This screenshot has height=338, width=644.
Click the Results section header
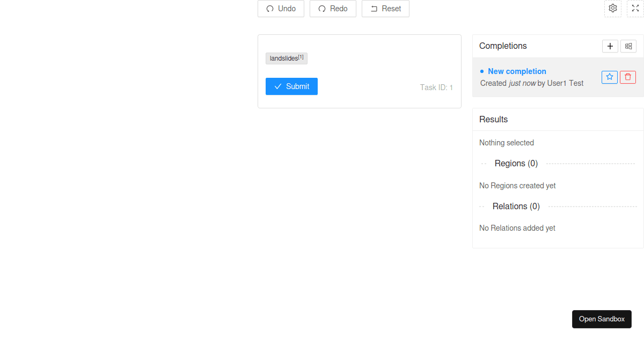click(x=493, y=119)
